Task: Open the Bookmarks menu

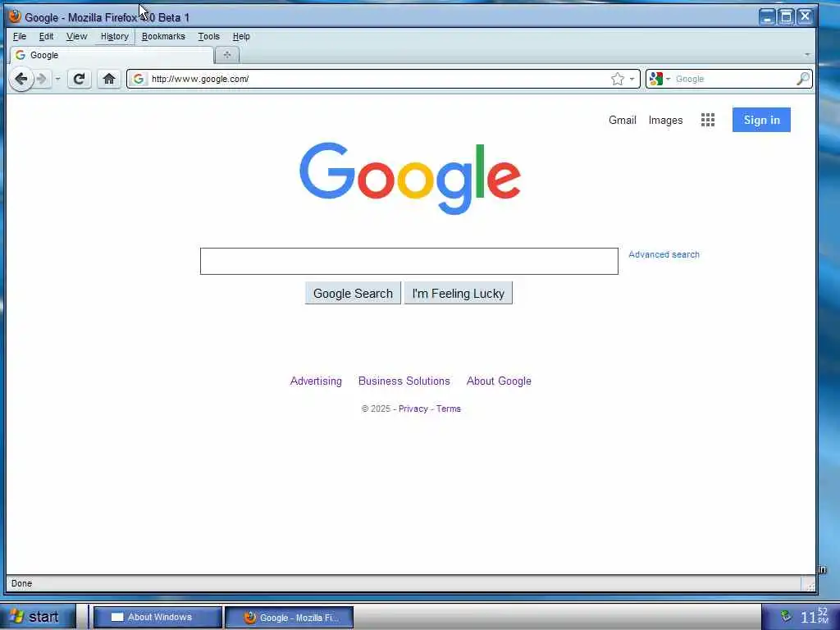Action: (163, 36)
